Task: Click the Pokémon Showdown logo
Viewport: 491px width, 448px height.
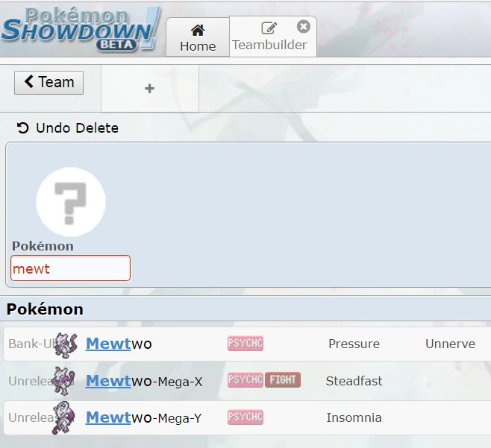Action: 81,28
